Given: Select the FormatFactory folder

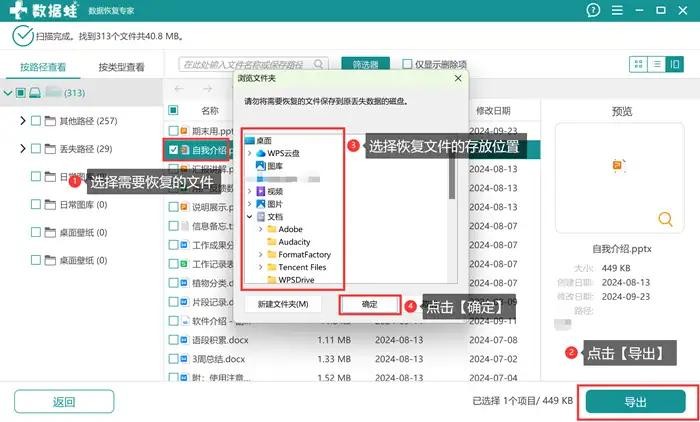Looking at the screenshot, I should pos(305,255).
